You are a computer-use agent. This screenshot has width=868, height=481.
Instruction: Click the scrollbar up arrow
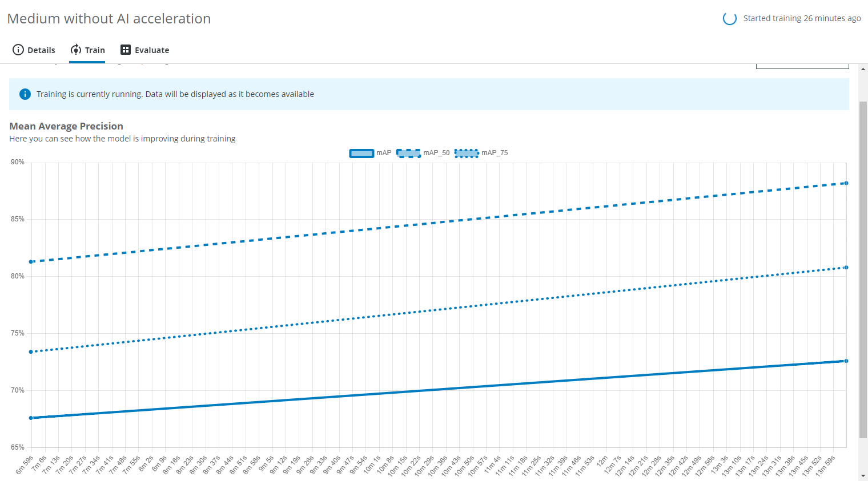(863, 67)
